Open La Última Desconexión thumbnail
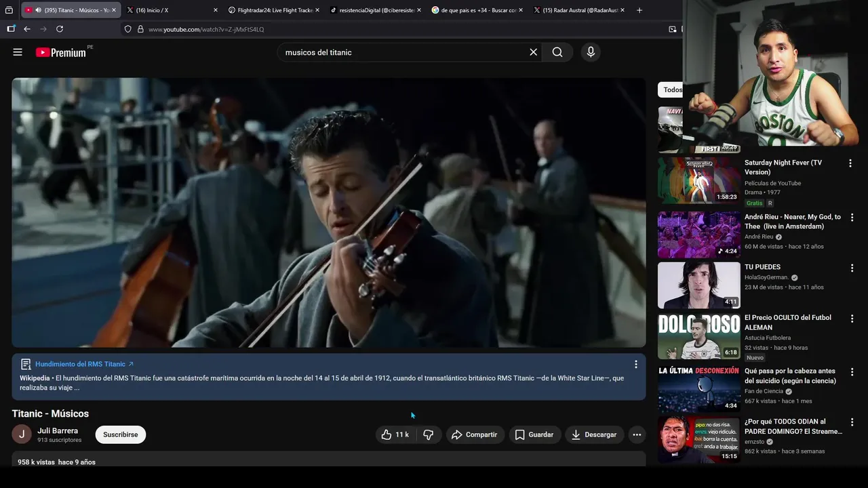Image resolution: width=868 pixels, height=488 pixels. [698, 389]
